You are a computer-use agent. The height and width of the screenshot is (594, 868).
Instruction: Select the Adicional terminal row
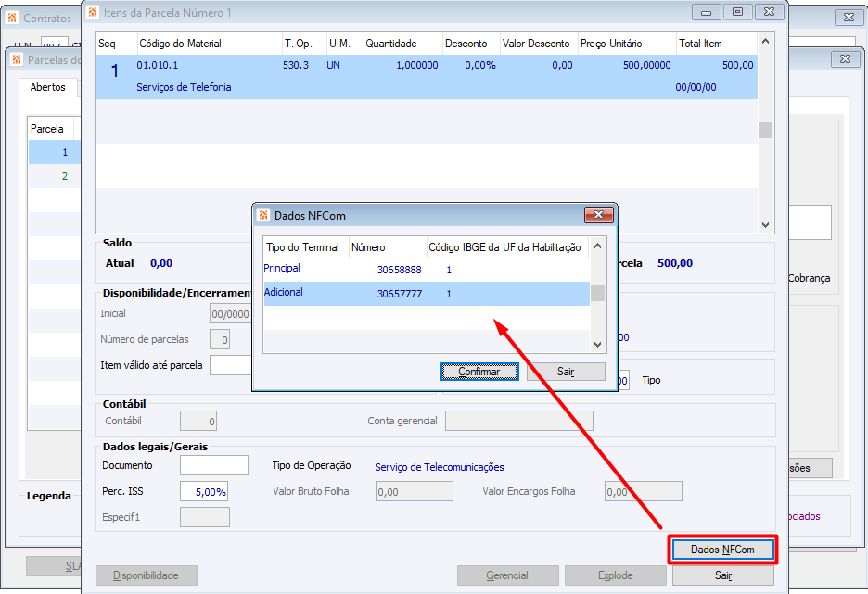tap(427, 294)
